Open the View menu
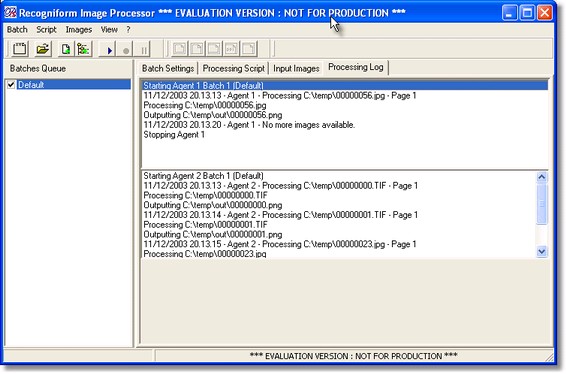The image size is (566, 374). click(x=109, y=30)
